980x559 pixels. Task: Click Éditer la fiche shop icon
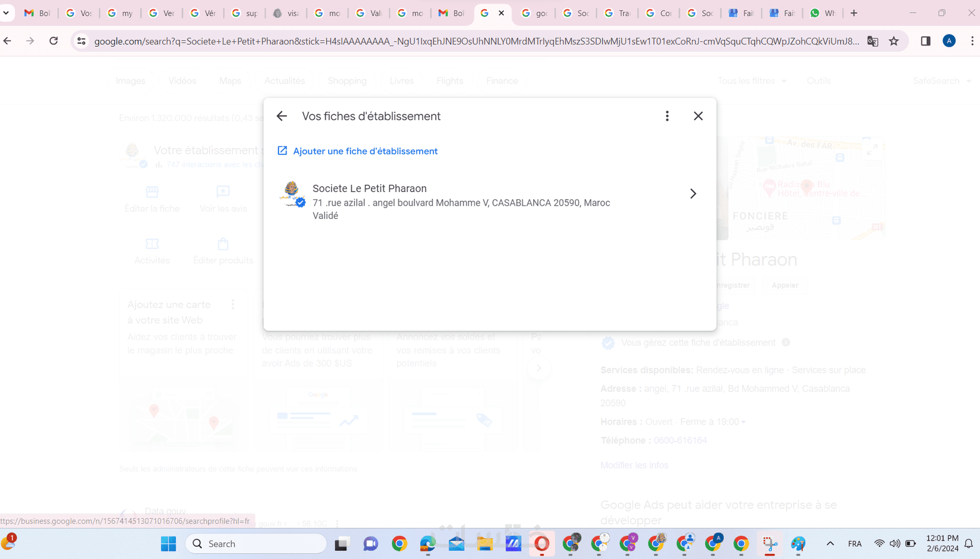152,192
